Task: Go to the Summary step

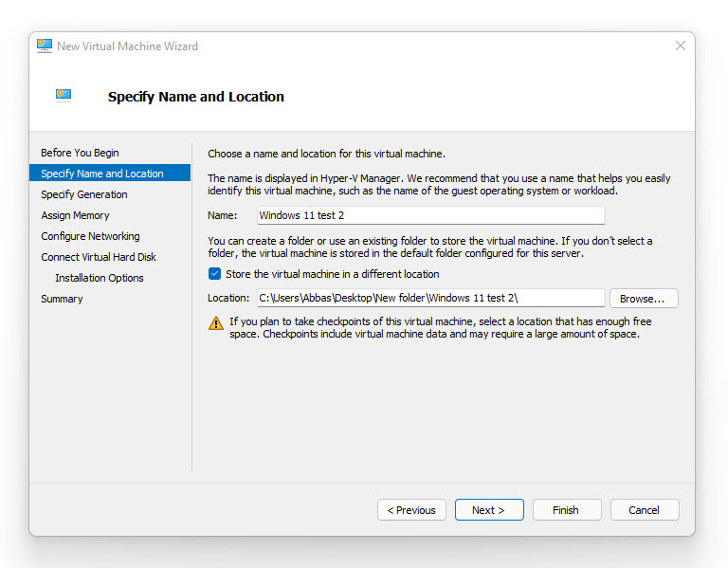Action: coord(62,299)
